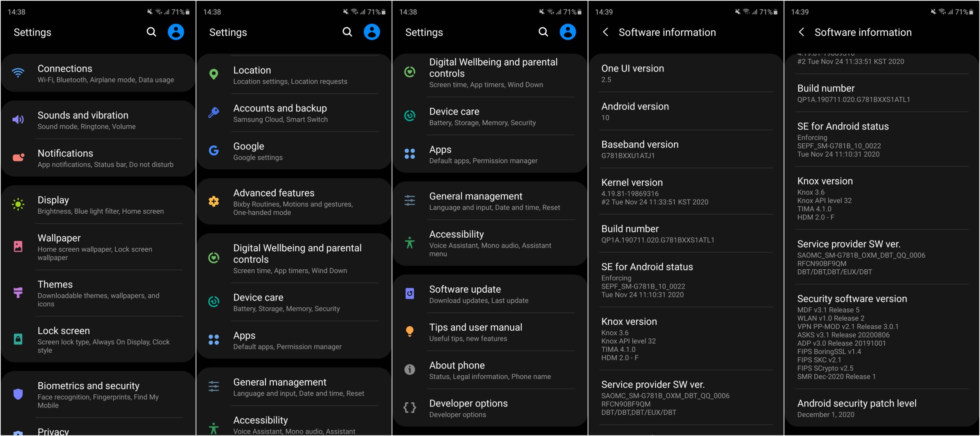Open the Location settings row
980x436 pixels.
294,75
